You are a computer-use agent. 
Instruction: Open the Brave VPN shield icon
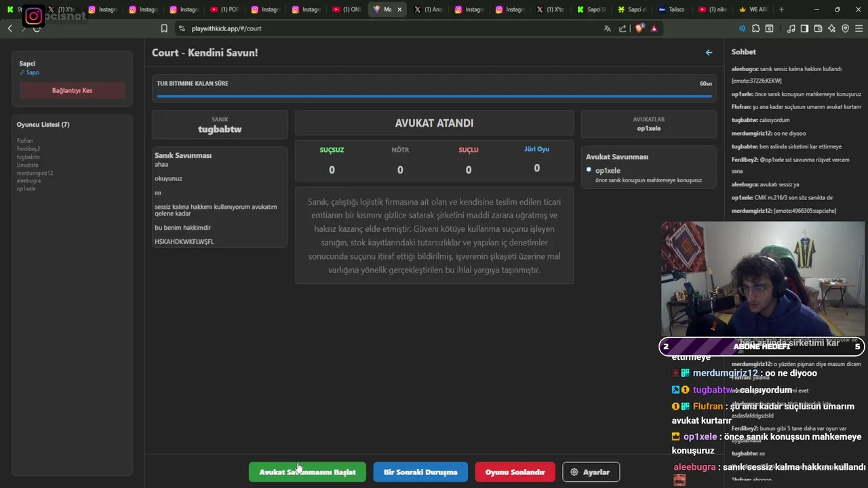(845, 28)
